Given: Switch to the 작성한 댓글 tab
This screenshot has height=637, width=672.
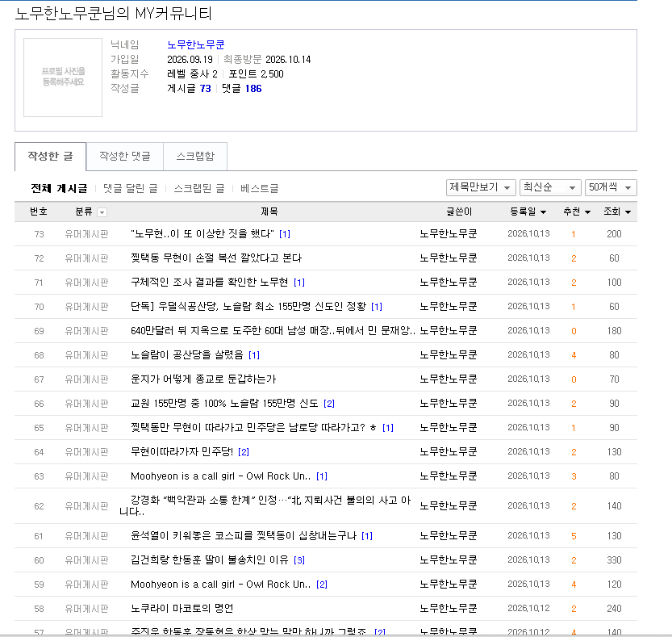Looking at the screenshot, I should (x=125, y=156).
